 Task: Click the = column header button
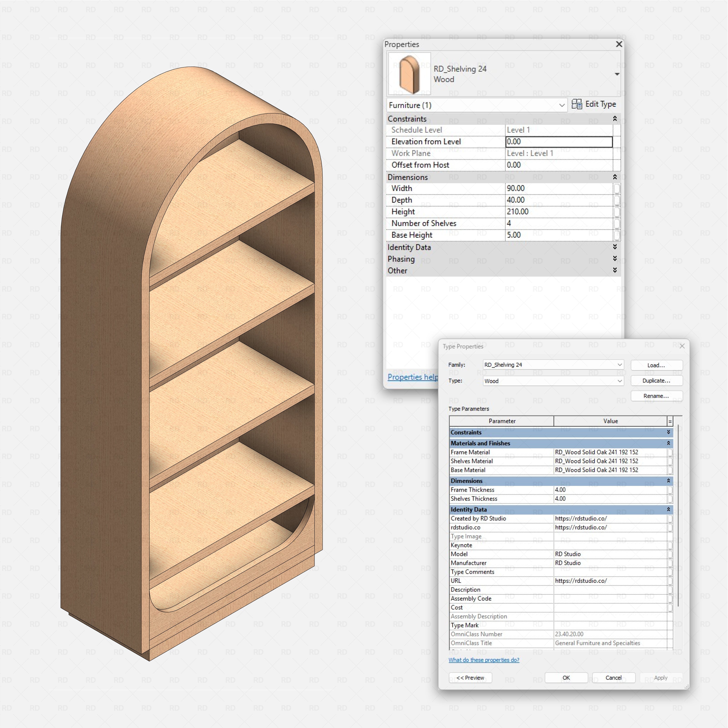tap(670, 421)
